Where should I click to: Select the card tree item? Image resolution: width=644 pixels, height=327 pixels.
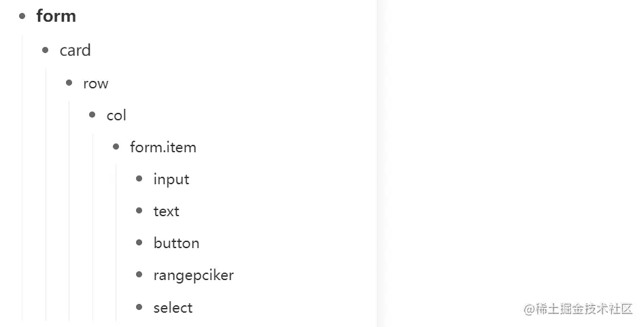click(75, 50)
